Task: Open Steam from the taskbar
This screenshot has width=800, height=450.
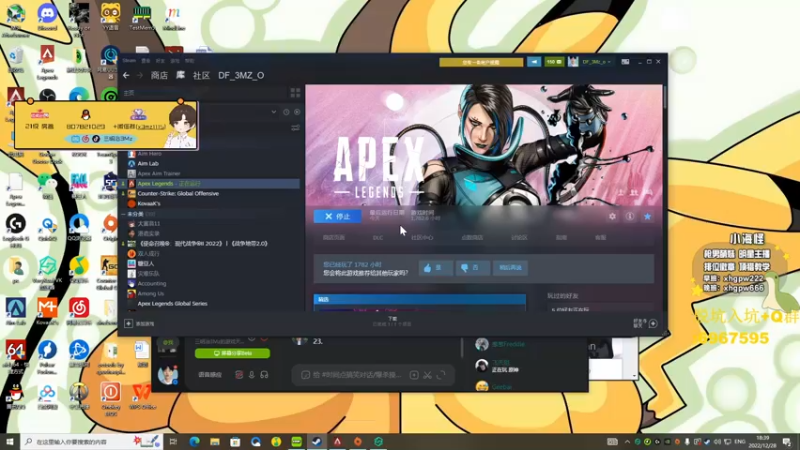Action: 317,441
